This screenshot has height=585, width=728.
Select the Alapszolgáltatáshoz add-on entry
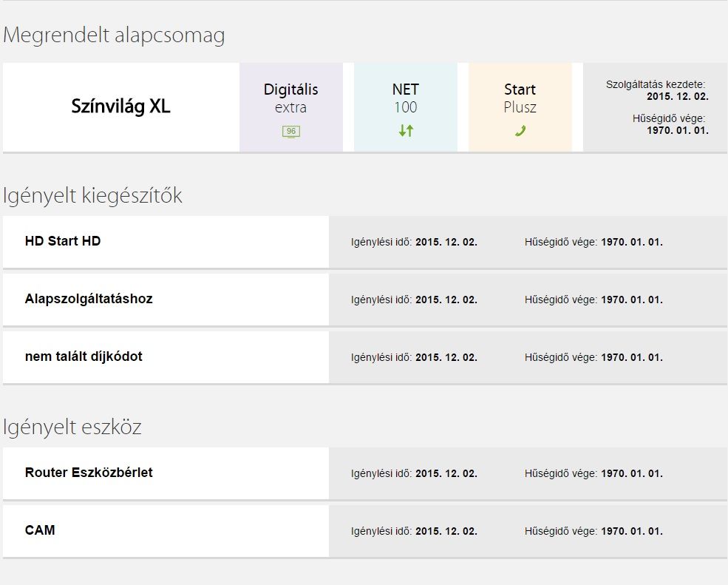coord(89,299)
